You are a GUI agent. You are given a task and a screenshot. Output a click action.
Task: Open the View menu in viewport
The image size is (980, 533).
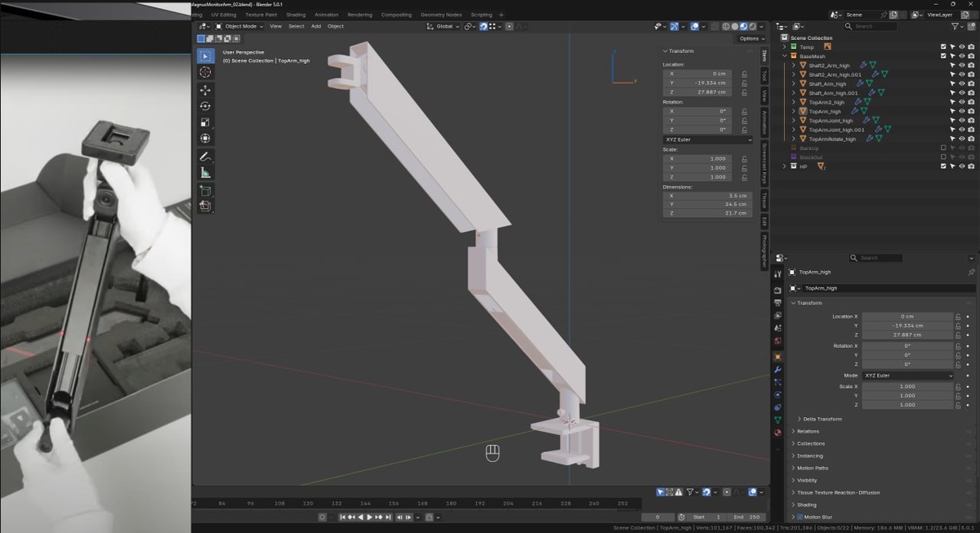275,26
